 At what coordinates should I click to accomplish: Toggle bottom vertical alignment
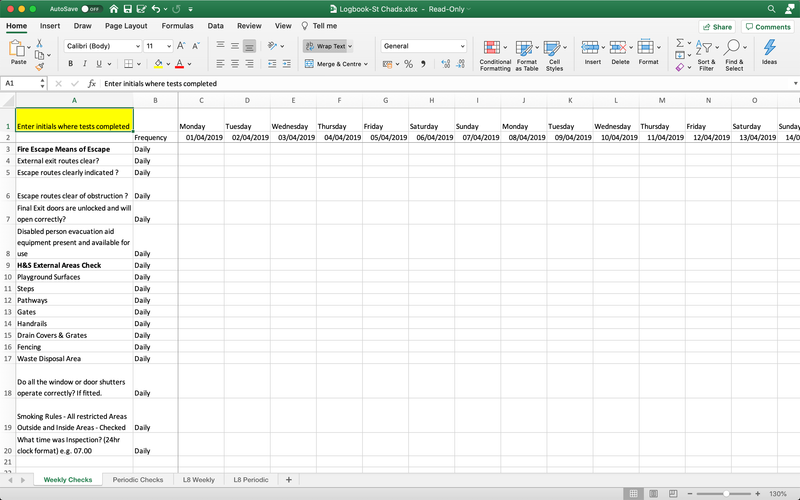249,46
